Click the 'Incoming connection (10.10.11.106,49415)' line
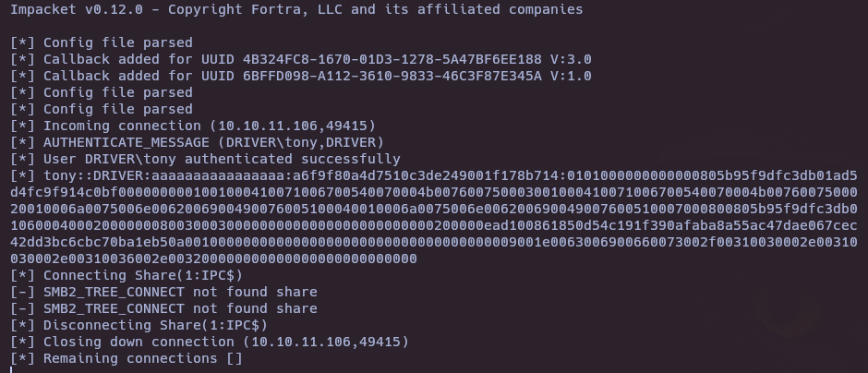This screenshot has height=373, width=868. 193,126
